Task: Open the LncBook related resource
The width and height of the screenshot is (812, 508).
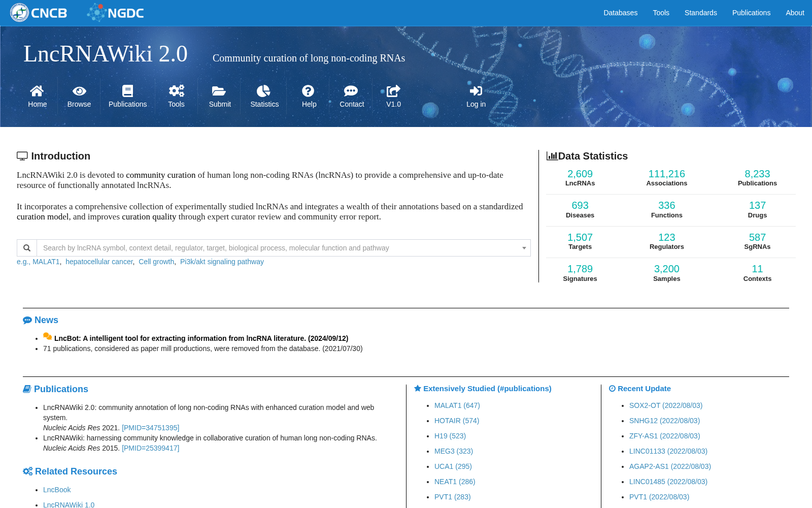Action: point(57,490)
